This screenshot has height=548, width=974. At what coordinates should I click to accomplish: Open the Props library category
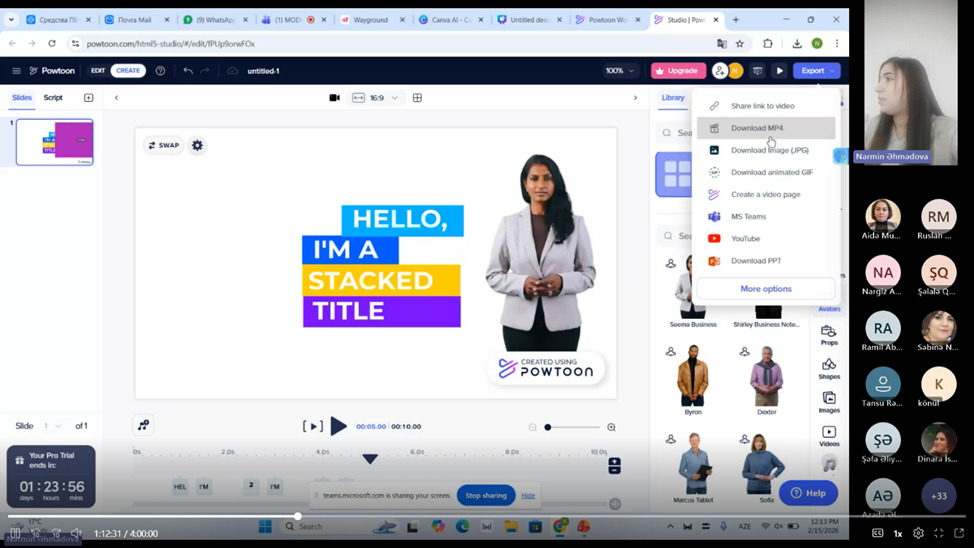tap(829, 334)
